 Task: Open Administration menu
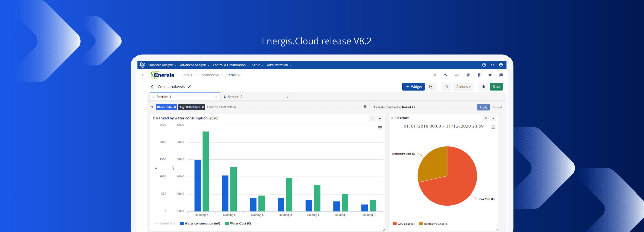point(279,65)
